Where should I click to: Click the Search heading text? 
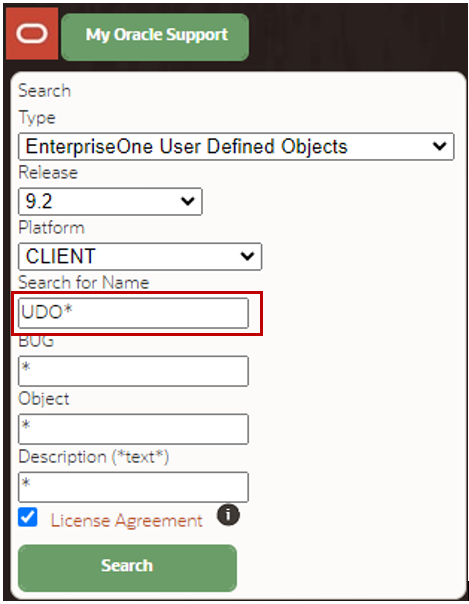click(x=45, y=91)
